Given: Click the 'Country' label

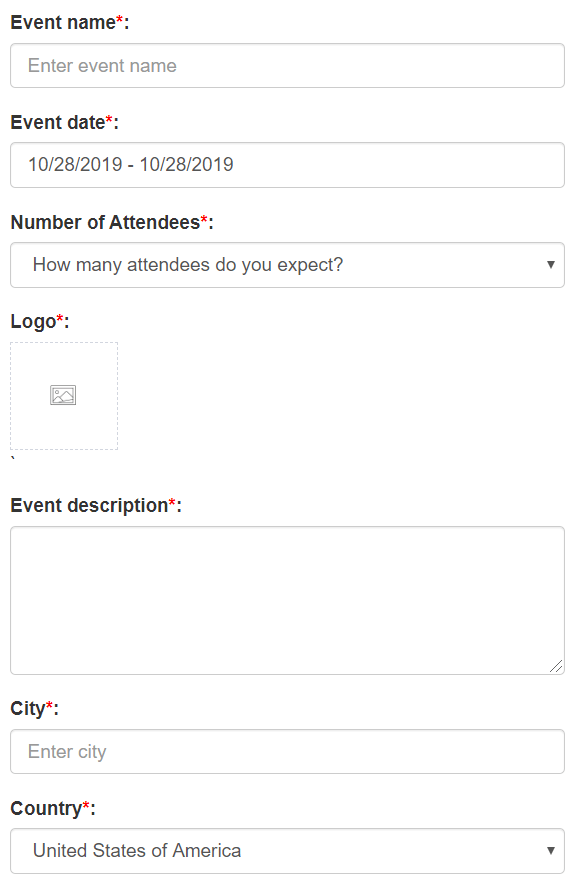Looking at the screenshot, I should [46, 808].
